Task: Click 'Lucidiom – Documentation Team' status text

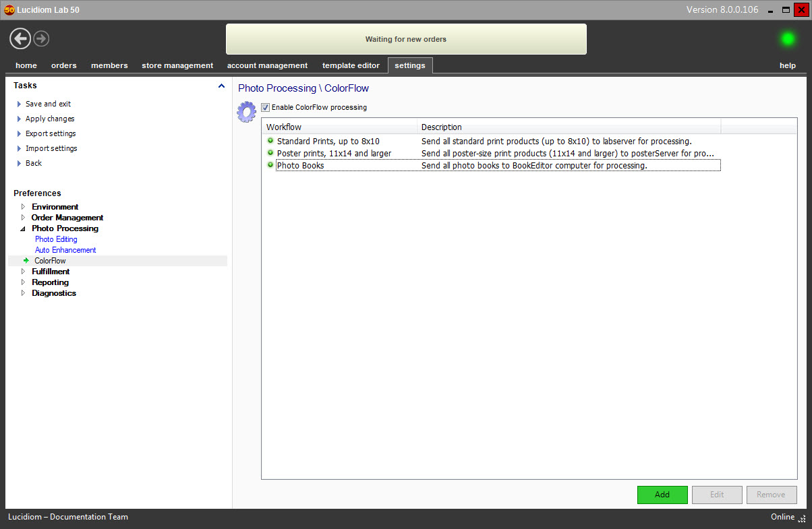Action: 68,517
